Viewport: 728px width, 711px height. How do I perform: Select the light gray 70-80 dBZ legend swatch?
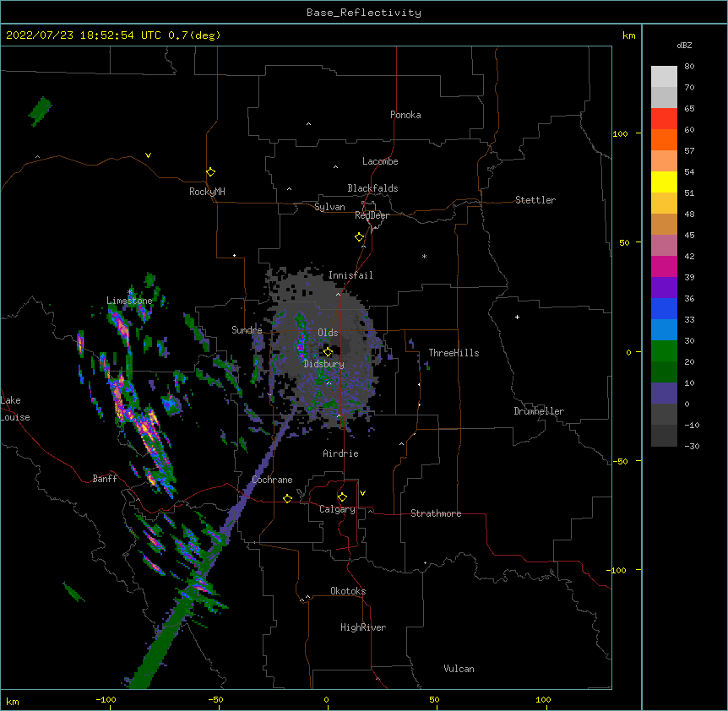[664, 77]
